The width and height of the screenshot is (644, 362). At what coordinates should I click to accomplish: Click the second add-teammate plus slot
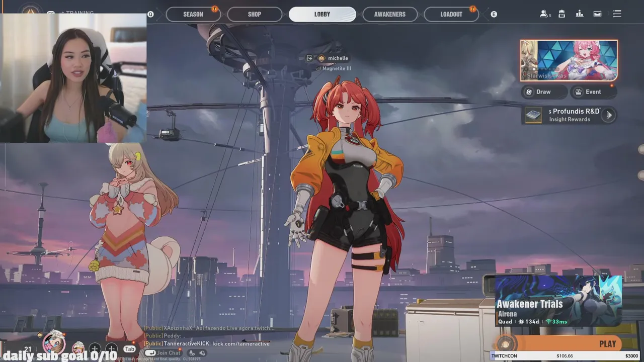(111, 348)
